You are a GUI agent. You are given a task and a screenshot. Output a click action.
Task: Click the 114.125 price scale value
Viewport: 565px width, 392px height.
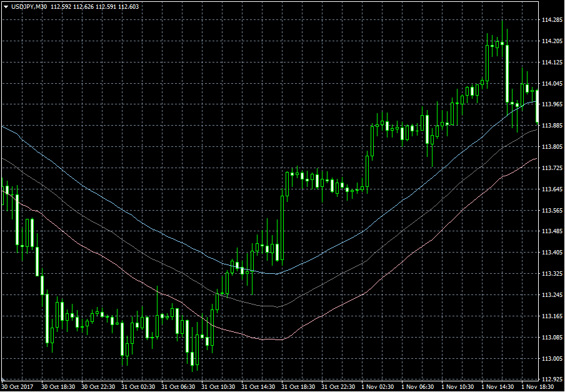[552, 63]
